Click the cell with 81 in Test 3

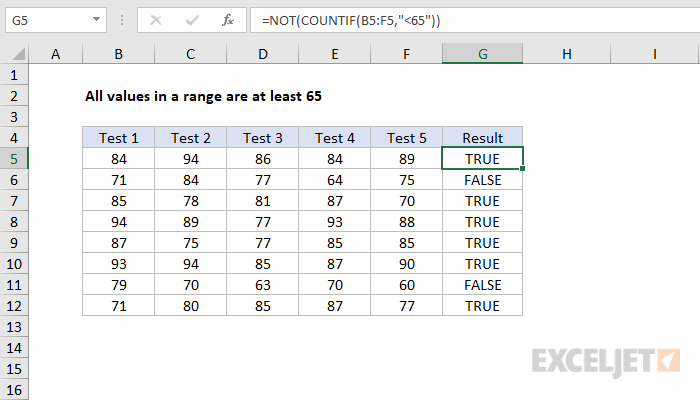tap(262, 201)
